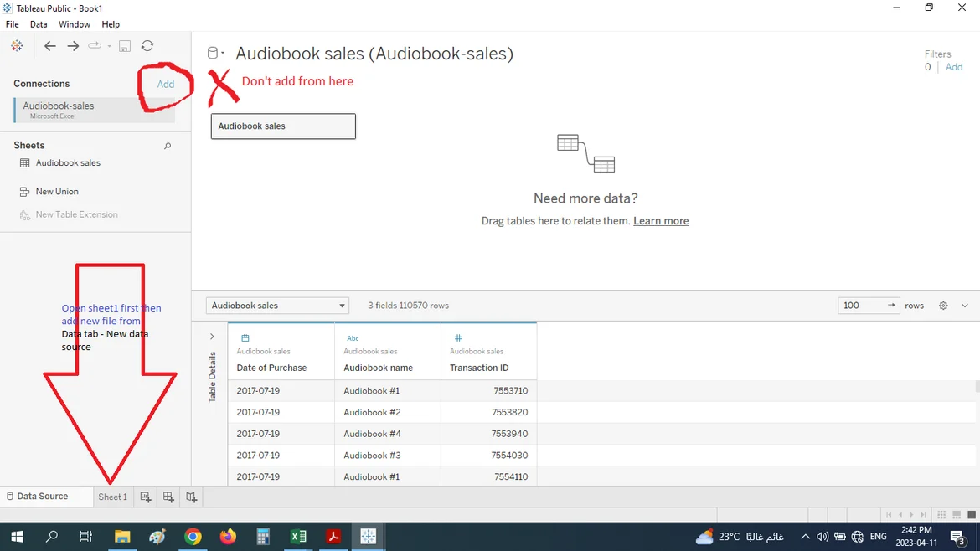Switch to the Sheet 1 tab
The height and width of the screenshot is (551, 980).
[112, 497]
